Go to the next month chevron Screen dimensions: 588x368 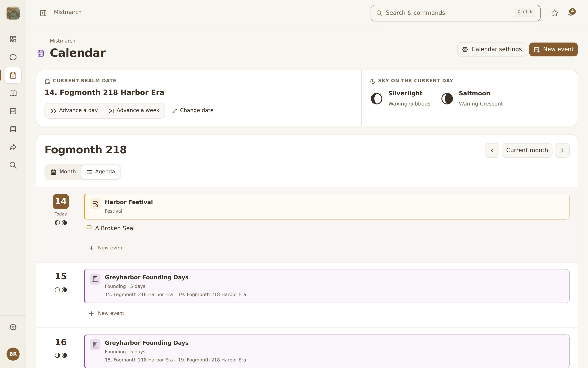point(562,150)
